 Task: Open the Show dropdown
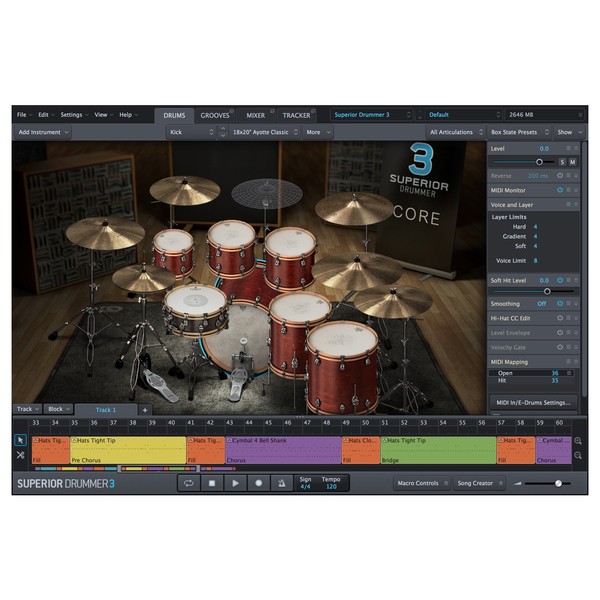pos(569,132)
